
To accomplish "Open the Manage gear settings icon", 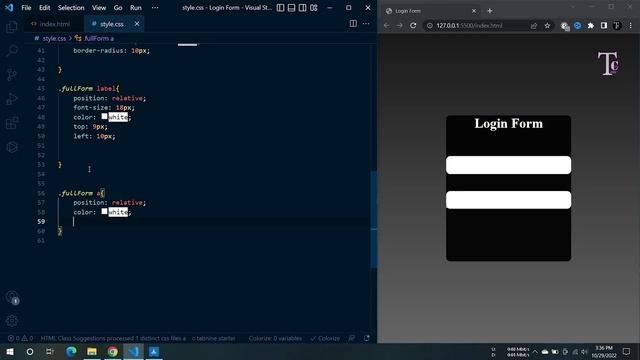I will point(12,320).
